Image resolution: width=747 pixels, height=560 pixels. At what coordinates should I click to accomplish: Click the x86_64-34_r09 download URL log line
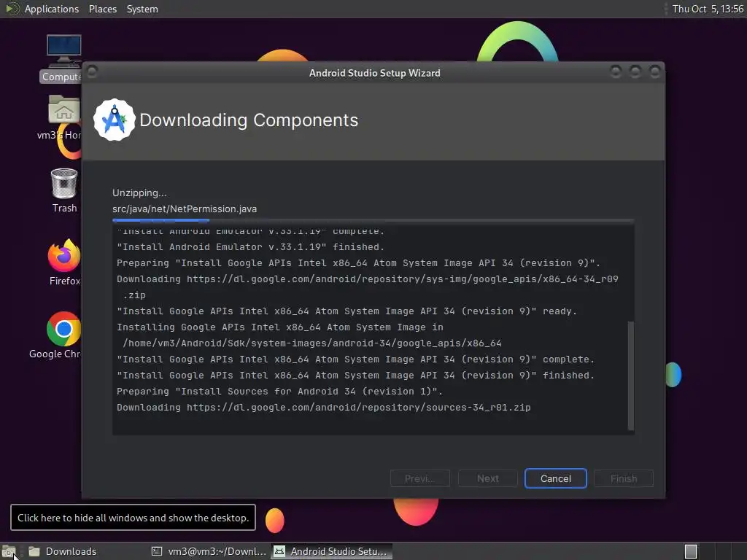tap(368, 287)
